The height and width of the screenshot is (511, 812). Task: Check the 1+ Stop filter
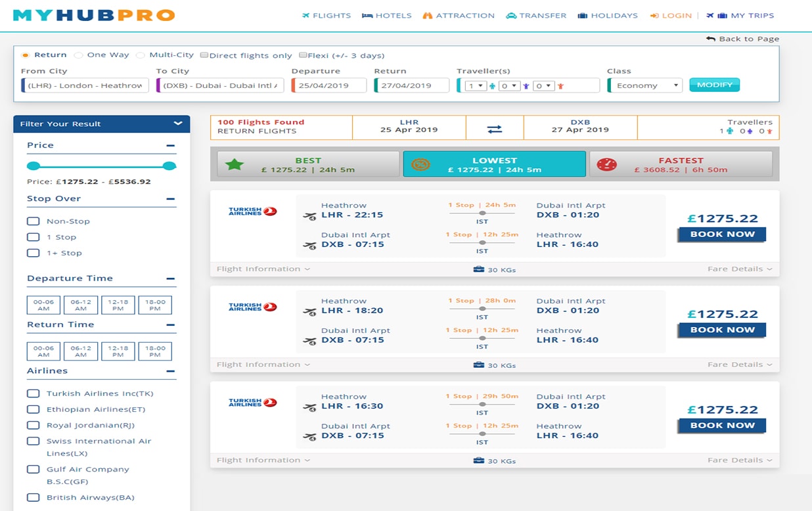click(x=33, y=253)
